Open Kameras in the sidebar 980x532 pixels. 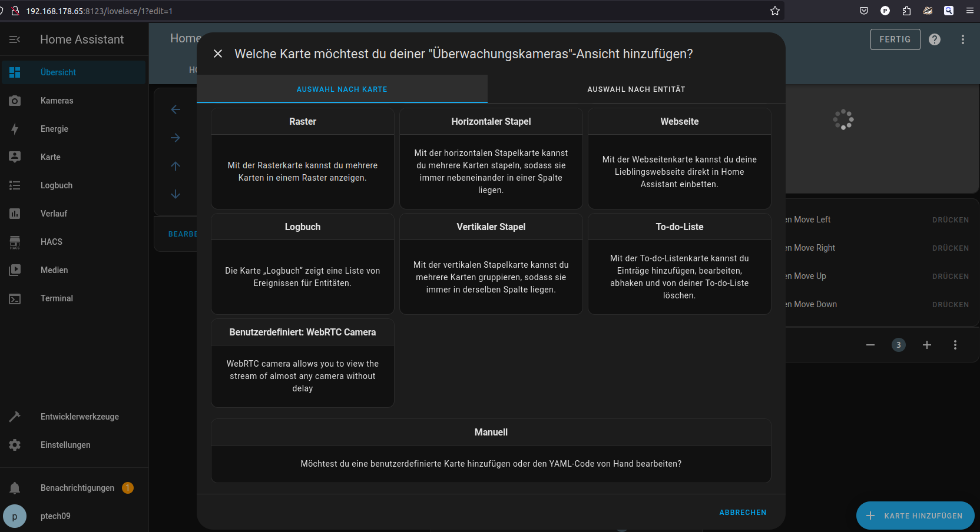[x=57, y=101]
